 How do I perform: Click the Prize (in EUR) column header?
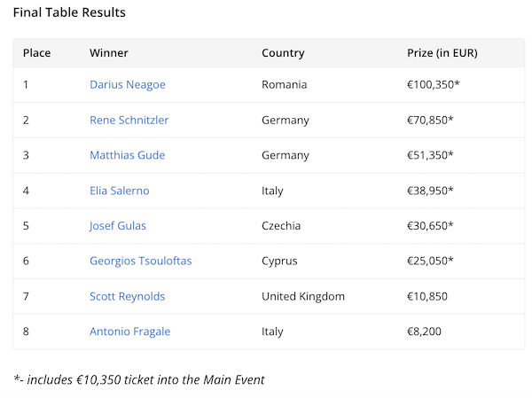(x=442, y=53)
